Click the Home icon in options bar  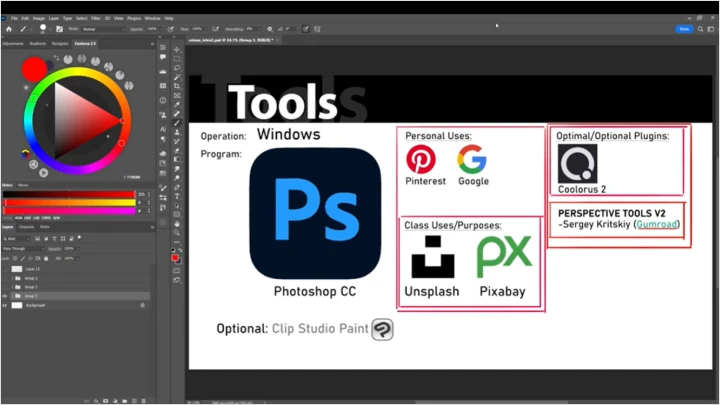coord(9,29)
